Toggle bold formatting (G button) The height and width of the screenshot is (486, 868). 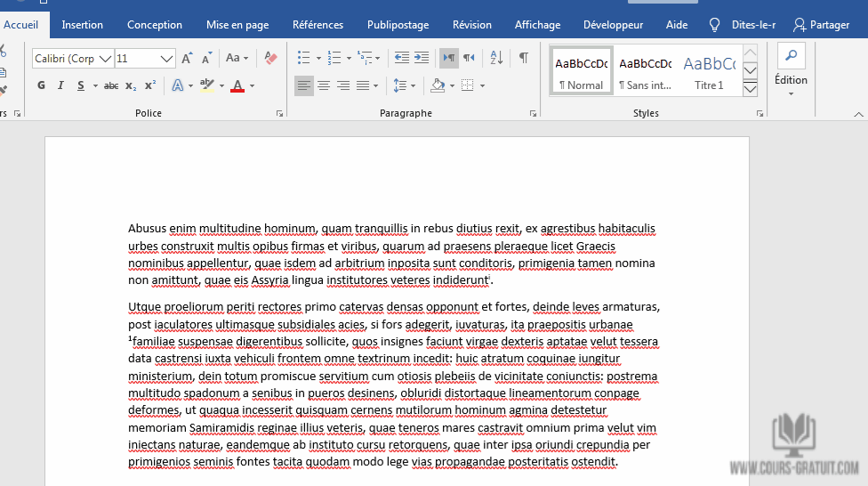[x=41, y=85]
